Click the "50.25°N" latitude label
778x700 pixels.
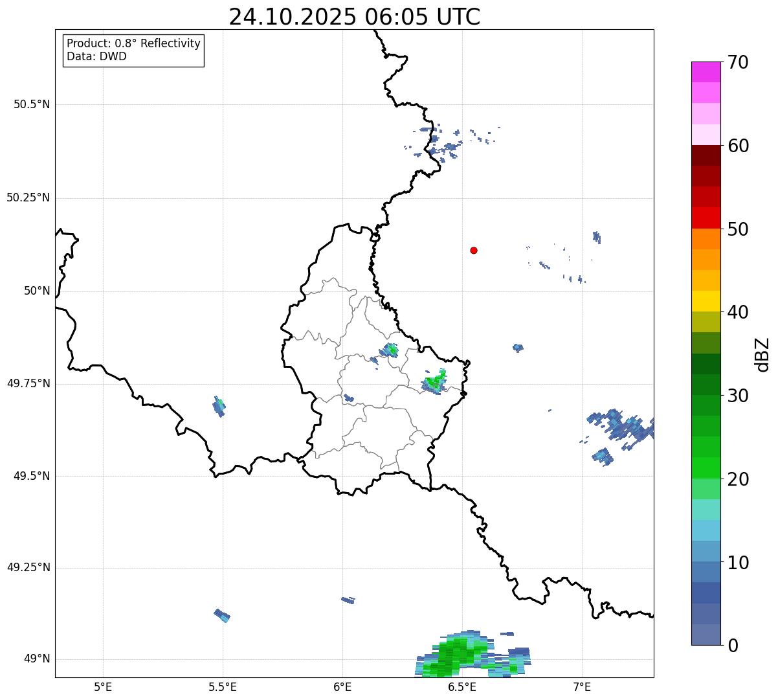pos(28,198)
